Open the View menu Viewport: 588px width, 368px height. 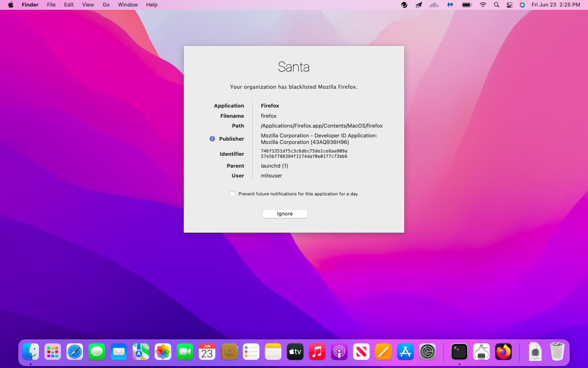(x=88, y=5)
